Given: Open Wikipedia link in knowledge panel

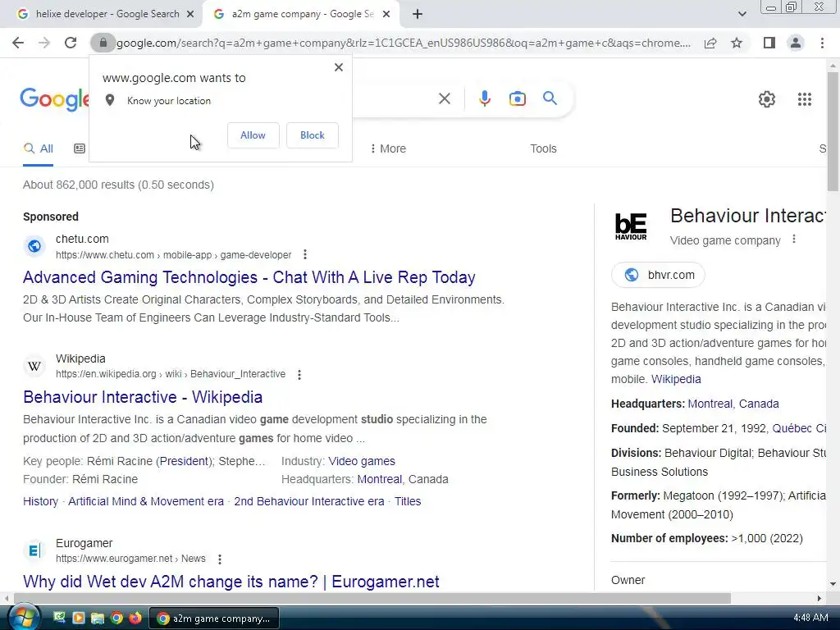Looking at the screenshot, I should pos(676,379).
